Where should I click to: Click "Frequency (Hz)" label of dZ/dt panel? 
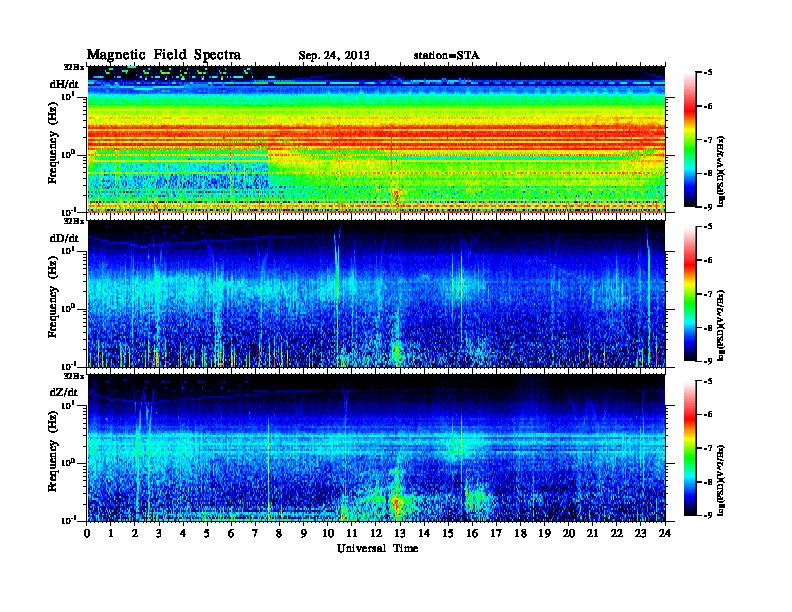[53, 451]
